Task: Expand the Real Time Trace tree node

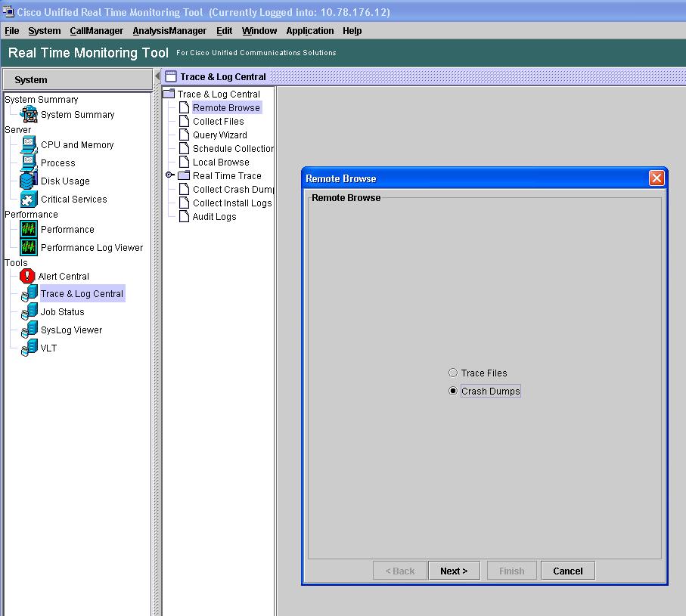Action: click(169, 175)
